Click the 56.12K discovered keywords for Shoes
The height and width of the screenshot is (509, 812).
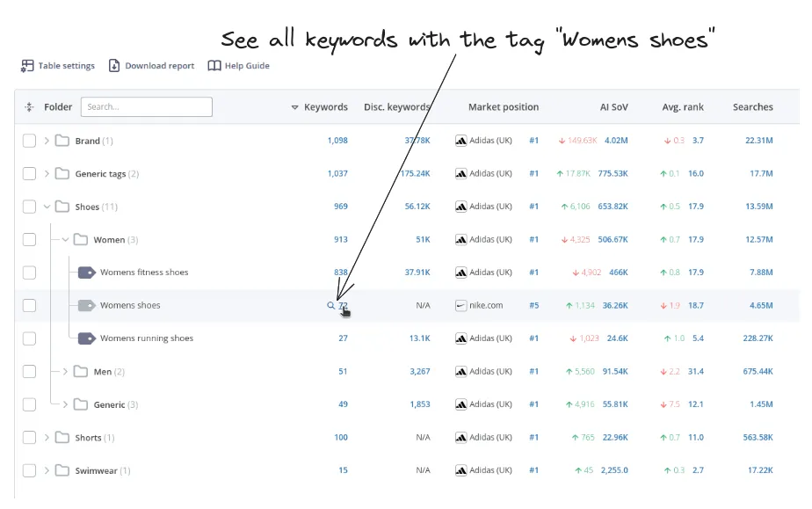coord(417,207)
